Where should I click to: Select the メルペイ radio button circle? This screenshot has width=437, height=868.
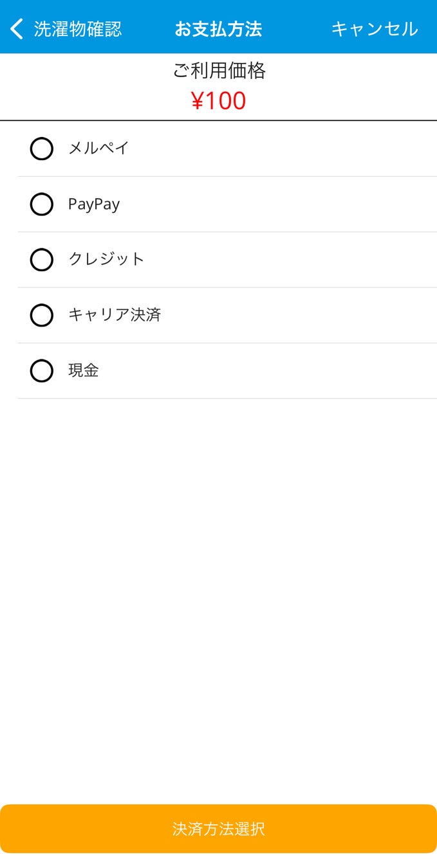[42, 149]
